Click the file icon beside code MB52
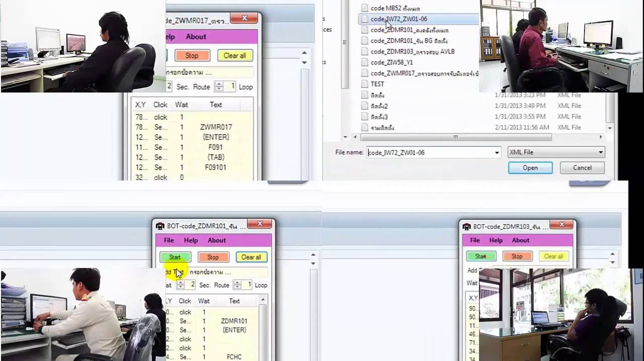644x361 pixels. point(365,8)
